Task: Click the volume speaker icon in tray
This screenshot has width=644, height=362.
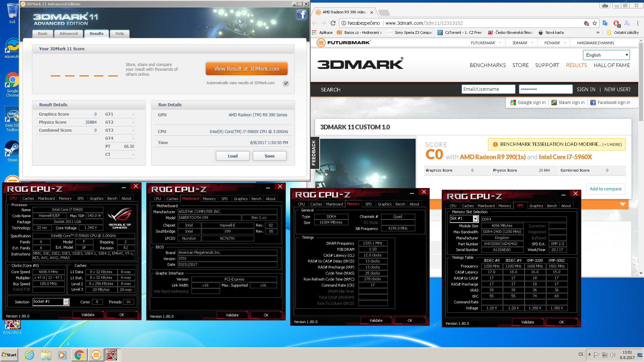Action: tap(613, 355)
